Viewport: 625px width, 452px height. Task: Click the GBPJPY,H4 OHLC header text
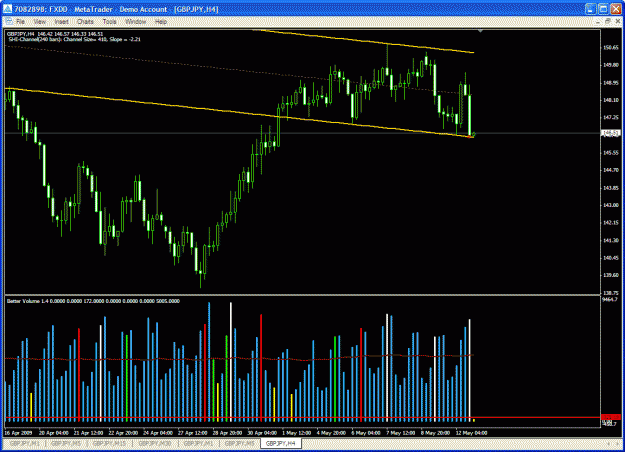pos(55,34)
